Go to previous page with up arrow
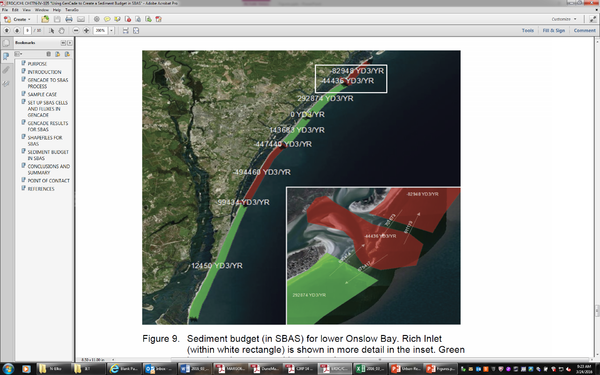 pos(7,31)
